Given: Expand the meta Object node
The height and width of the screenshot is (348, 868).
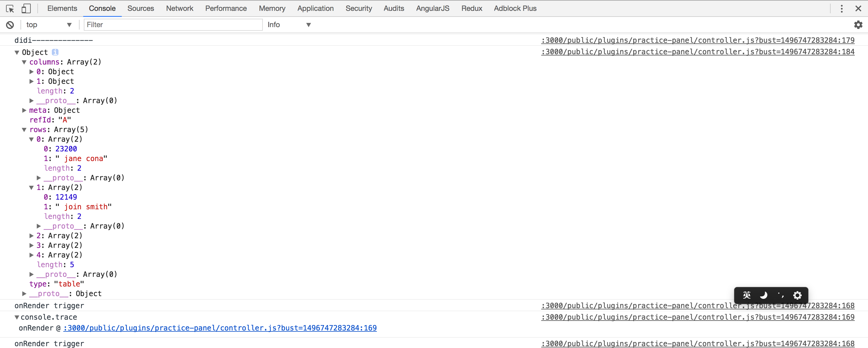Looking at the screenshot, I should pos(24,110).
